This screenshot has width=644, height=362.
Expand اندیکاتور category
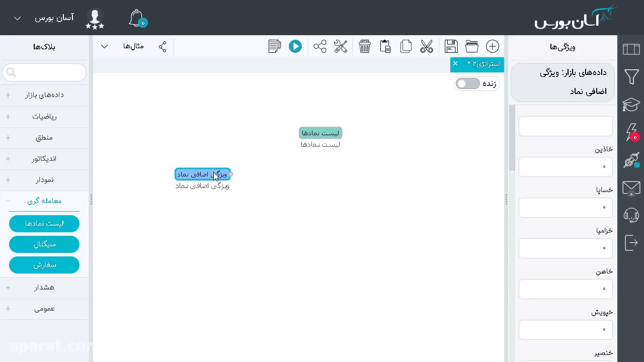pos(44,158)
